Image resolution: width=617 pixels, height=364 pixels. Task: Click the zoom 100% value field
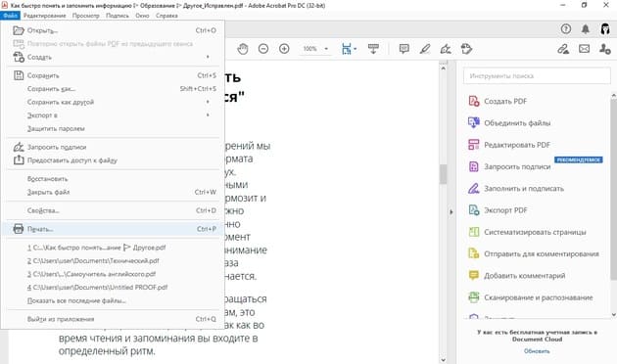point(310,49)
